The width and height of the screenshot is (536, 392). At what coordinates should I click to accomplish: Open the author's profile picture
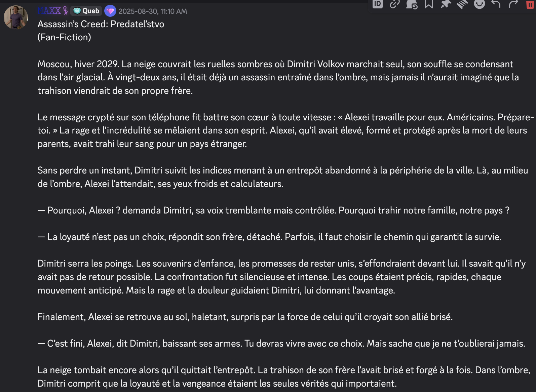tap(16, 17)
